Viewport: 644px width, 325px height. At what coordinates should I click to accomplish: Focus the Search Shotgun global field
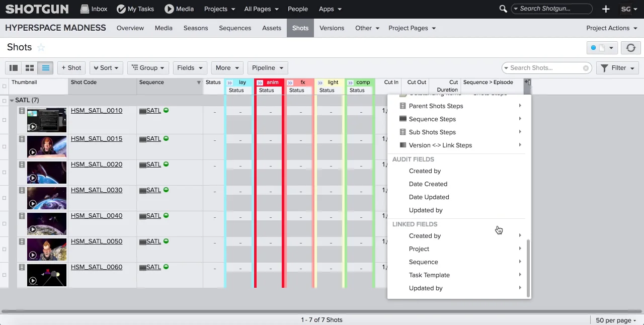coord(551,9)
